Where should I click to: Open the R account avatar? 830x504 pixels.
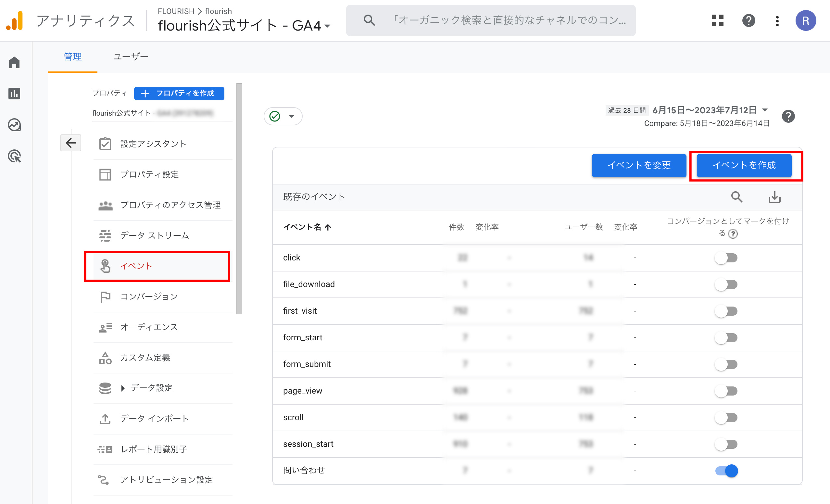(805, 20)
